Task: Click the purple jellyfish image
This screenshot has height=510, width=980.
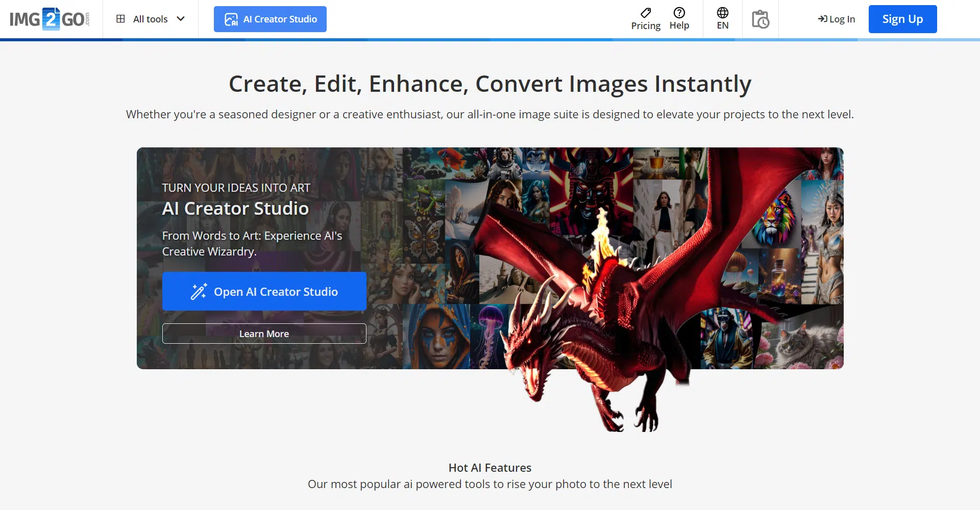Action: pyautogui.click(x=489, y=331)
